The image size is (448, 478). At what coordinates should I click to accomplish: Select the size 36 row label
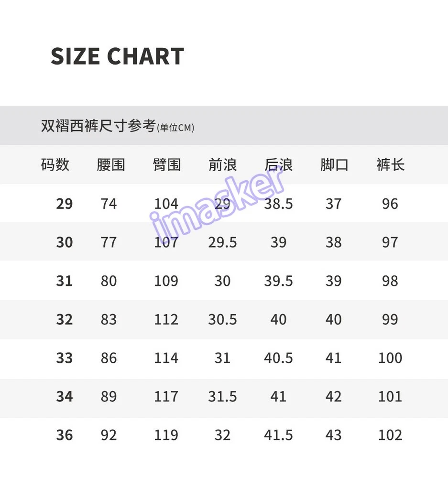click(x=65, y=435)
